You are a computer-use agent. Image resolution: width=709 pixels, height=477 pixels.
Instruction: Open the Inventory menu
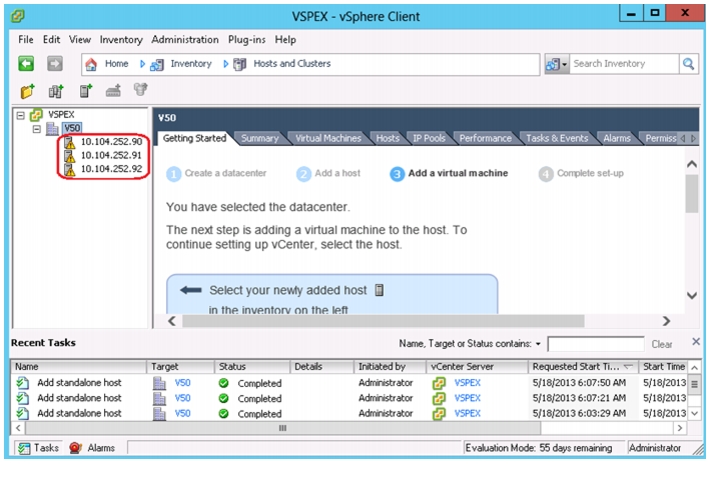[x=121, y=40]
